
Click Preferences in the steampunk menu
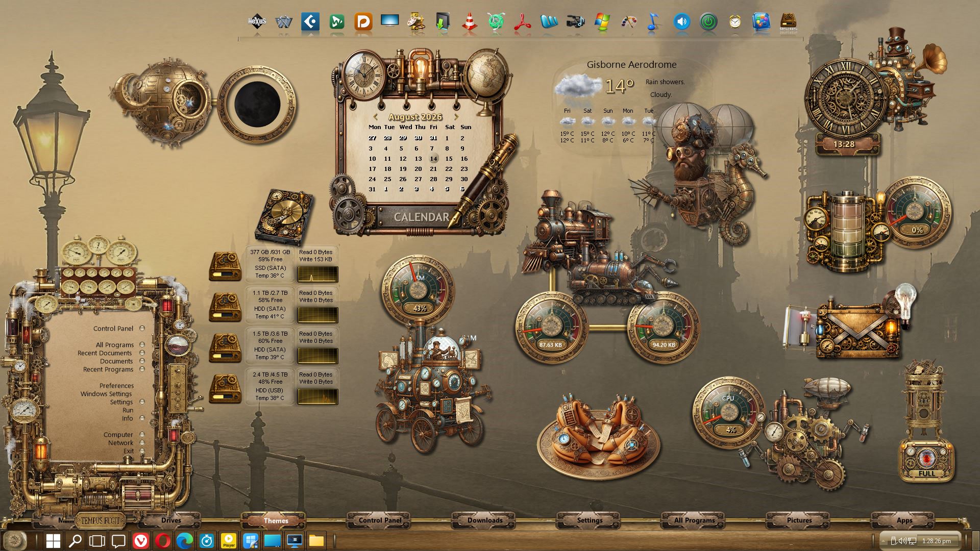116,386
